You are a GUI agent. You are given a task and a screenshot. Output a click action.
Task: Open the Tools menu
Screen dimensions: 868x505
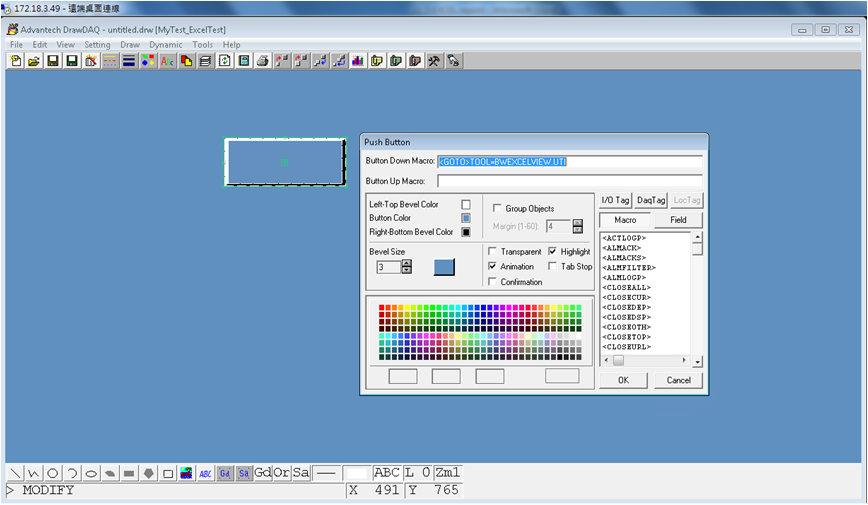pos(203,45)
